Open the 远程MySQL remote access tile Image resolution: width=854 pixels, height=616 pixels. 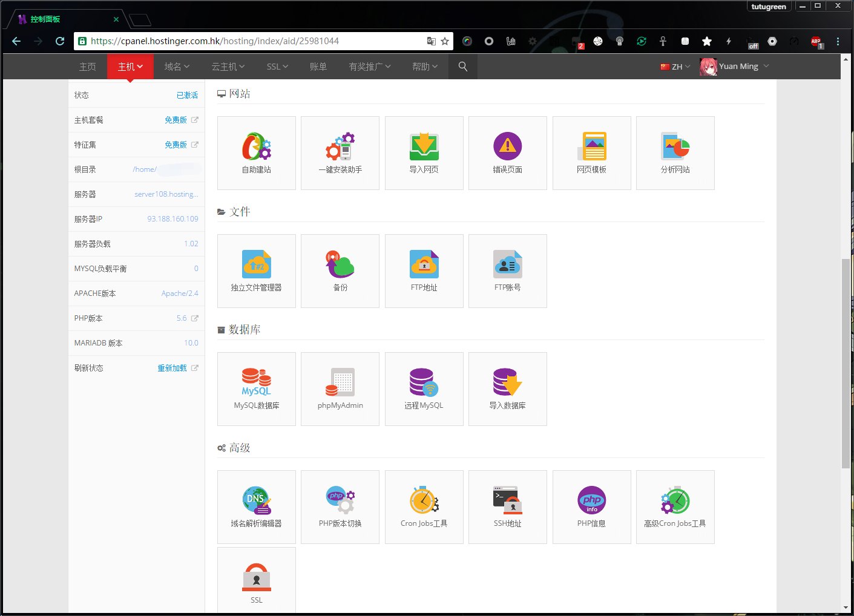[424, 389]
